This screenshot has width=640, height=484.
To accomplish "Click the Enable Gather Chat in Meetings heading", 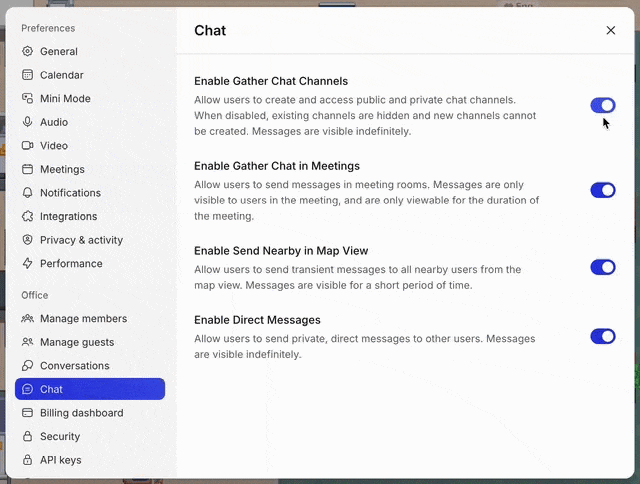I will [x=277, y=166].
